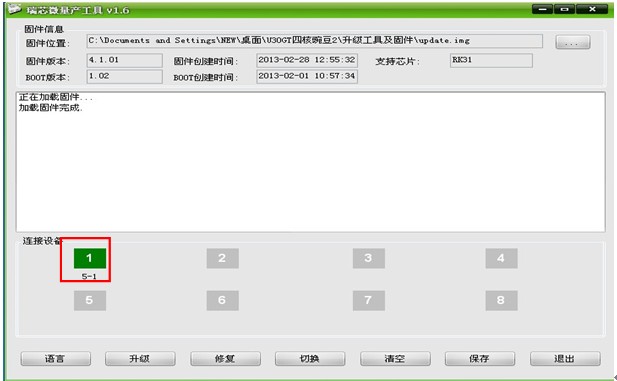Save the log with 保存 button
617x381 pixels.
click(x=480, y=359)
